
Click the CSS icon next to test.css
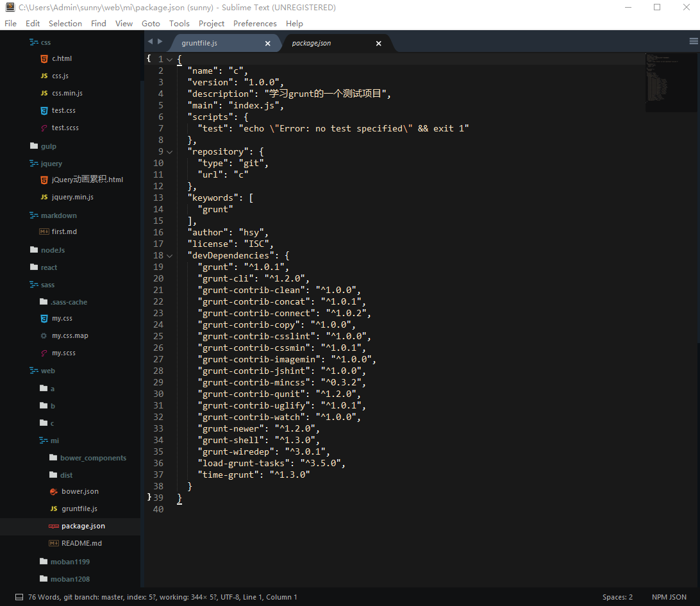click(44, 110)
